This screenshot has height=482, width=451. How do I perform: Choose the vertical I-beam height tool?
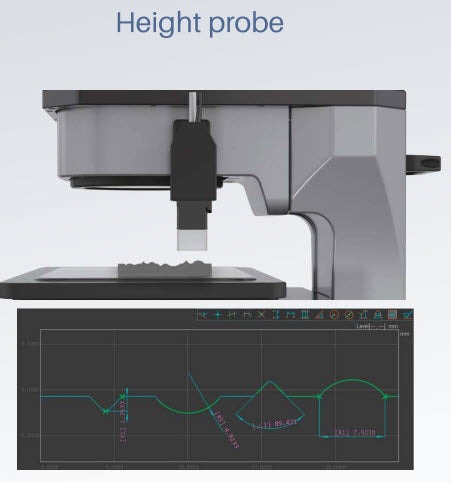point(276,314)
